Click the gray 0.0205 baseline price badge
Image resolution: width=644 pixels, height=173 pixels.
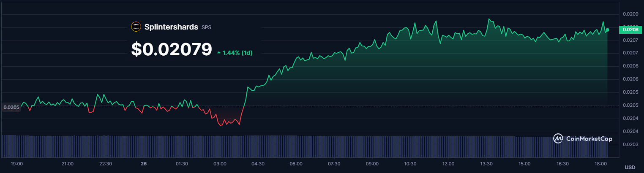point(11,107)
